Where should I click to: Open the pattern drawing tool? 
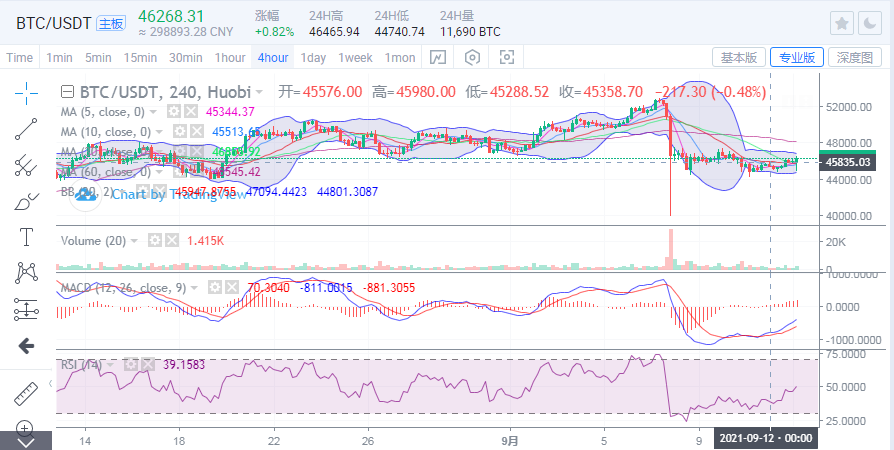click(x=26, y=272)
